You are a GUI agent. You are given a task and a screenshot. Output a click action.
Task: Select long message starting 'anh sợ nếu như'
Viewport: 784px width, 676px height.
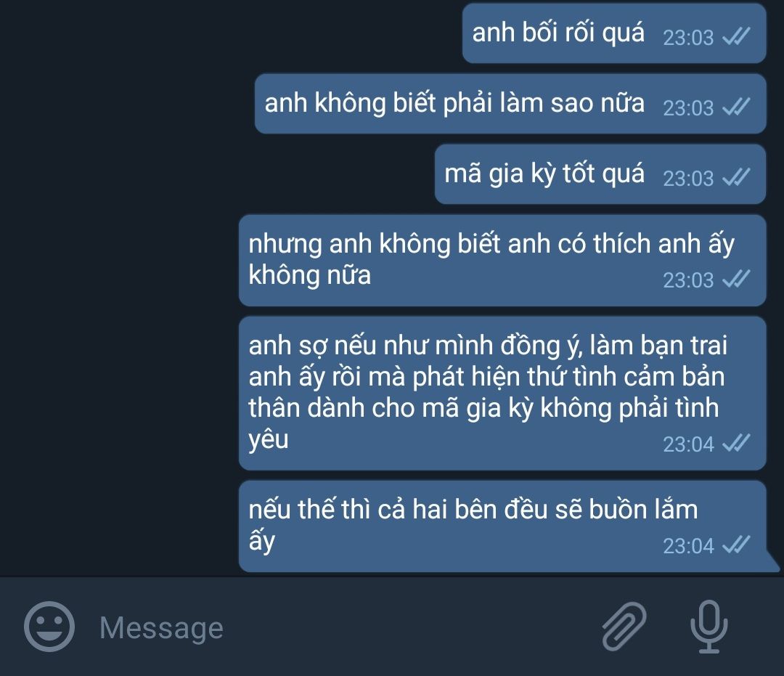coord(502,393)
